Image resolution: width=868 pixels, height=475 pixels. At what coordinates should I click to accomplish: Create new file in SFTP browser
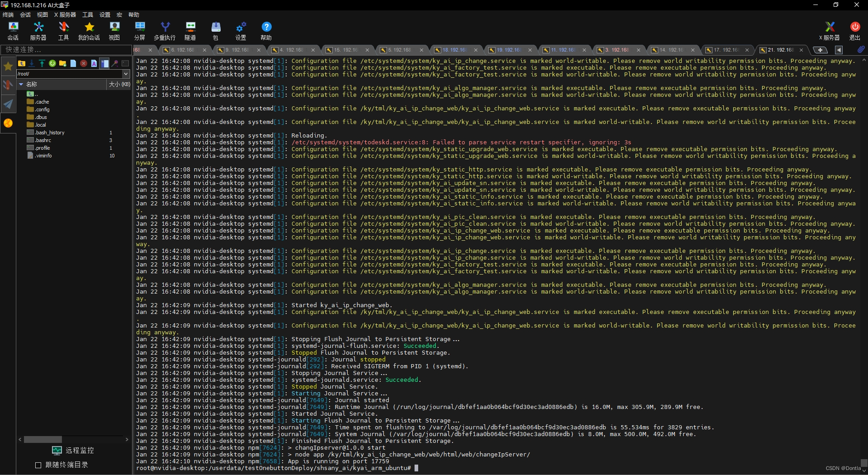[x=73, y=63]
